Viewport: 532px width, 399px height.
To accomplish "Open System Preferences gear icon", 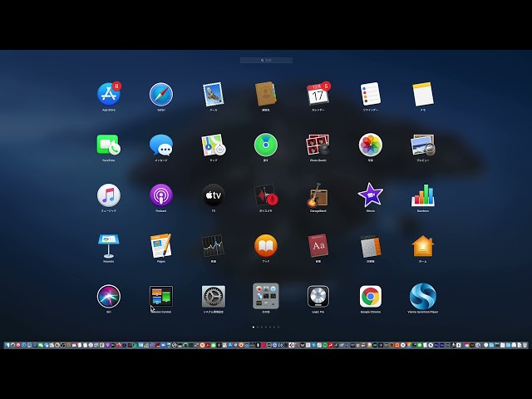I will point(214,296).
